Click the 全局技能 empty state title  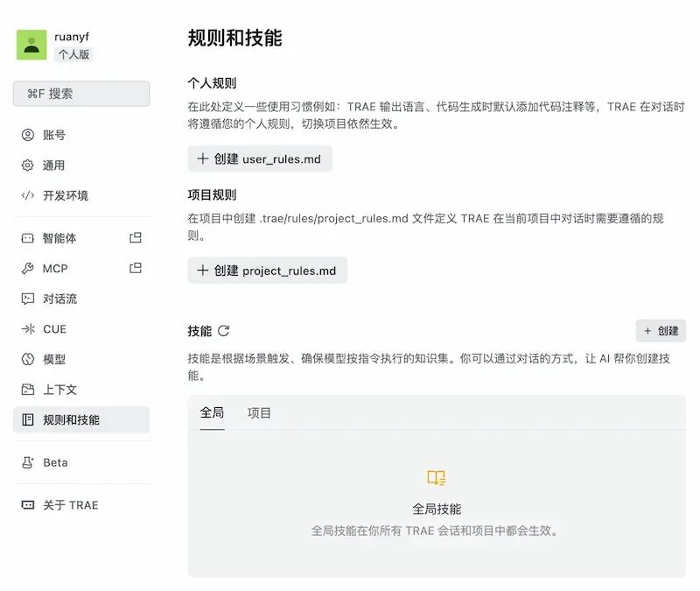coord(437,509)
